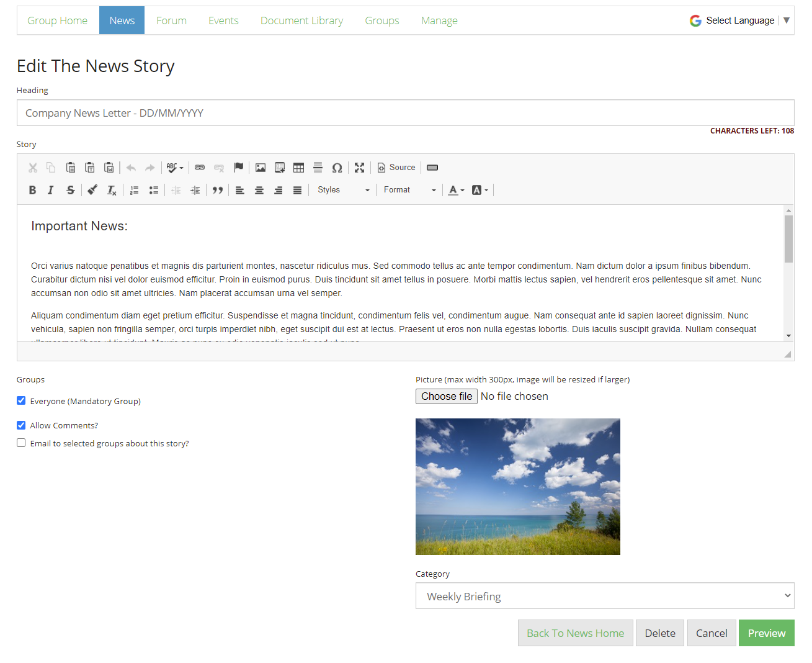
Task: Insert an image into the story
Action: tap(260, 167)
